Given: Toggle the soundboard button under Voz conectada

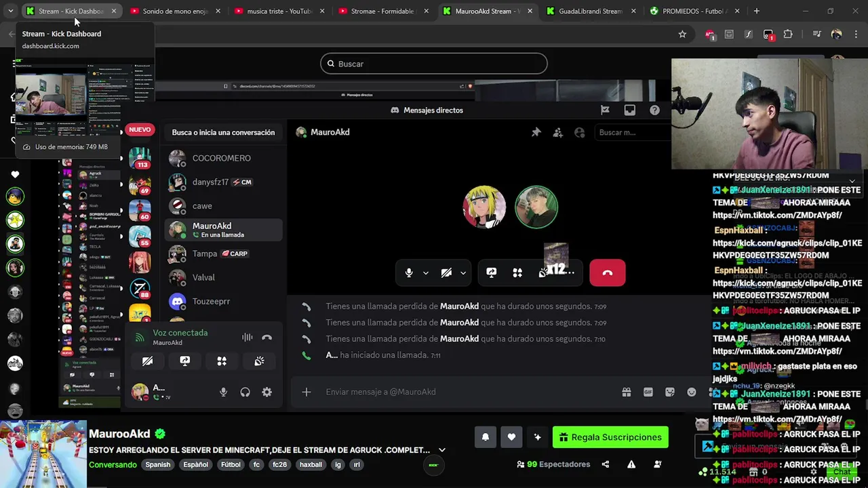Looking at the screenshot, I should point(259,361).
